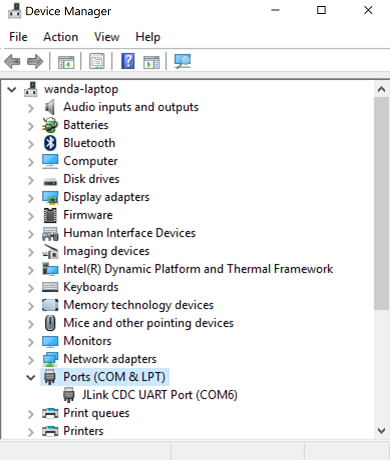The width and height of the screenshot is (390, 460).
Task: Collapse the Ports (COM & LPT) node
Action: click(31, 378)
